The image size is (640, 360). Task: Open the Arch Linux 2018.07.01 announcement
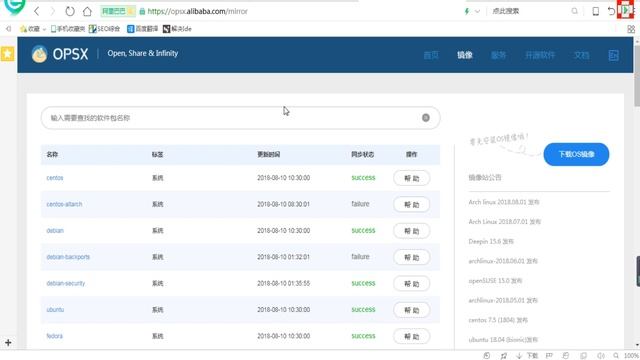(x=504, y=222)
